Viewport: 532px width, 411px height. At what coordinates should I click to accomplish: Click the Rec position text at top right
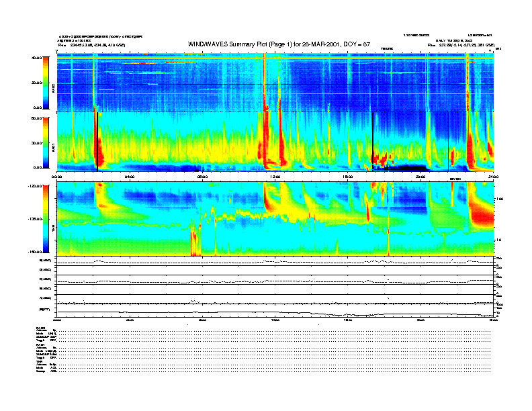tap(461, 45)
